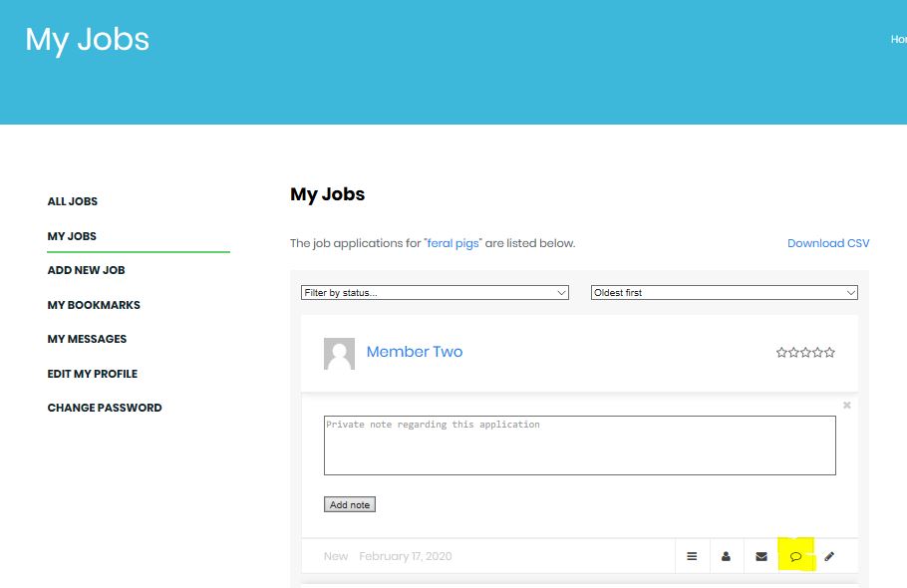Open My Messages from the sidebar
The image size is (907, 588).
(x=88, y=339)
